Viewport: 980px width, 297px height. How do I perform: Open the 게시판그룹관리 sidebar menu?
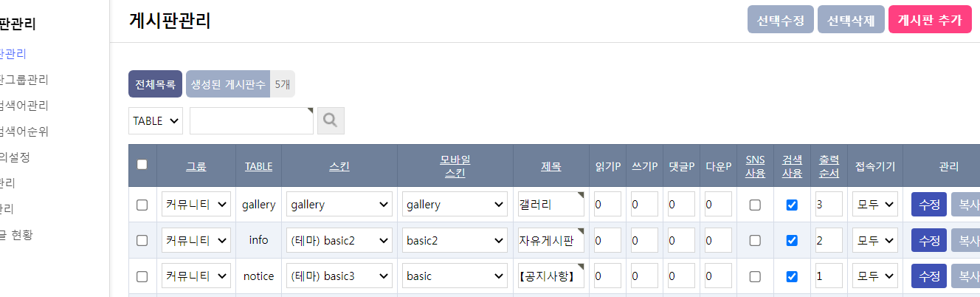(24, 80)
